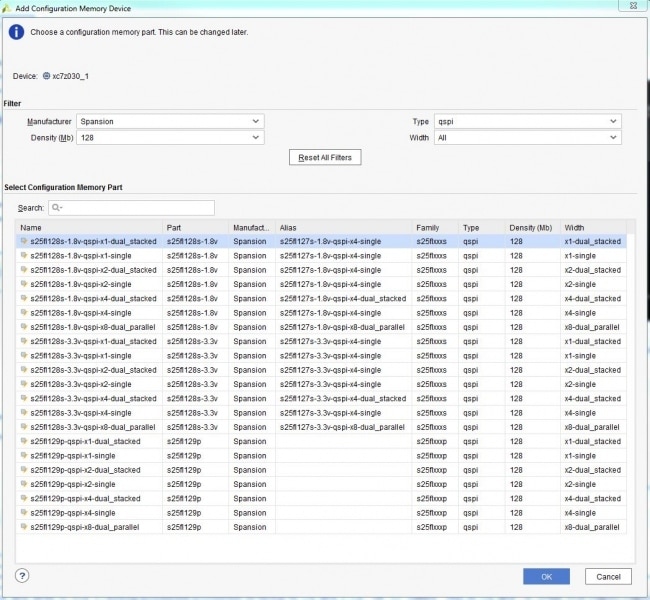The image size is (650, 600).
Task: Expand the Type filter dropdown
Action: (527, 121)
